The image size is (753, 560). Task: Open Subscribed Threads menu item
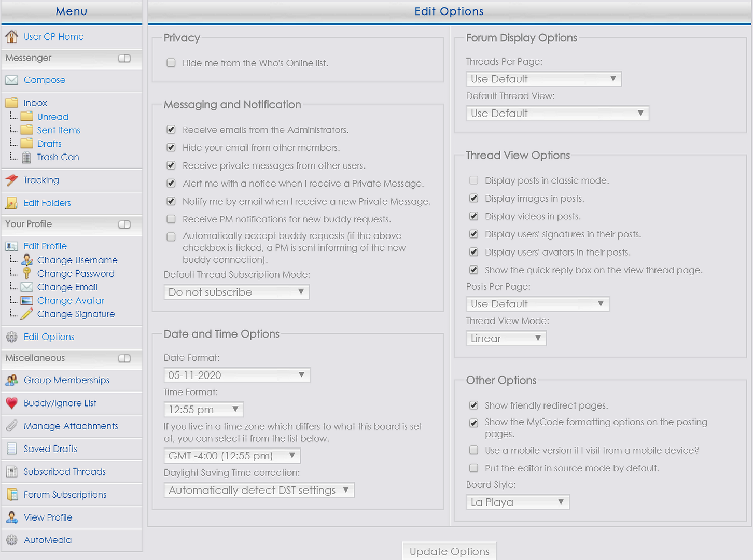click(64, 471)
